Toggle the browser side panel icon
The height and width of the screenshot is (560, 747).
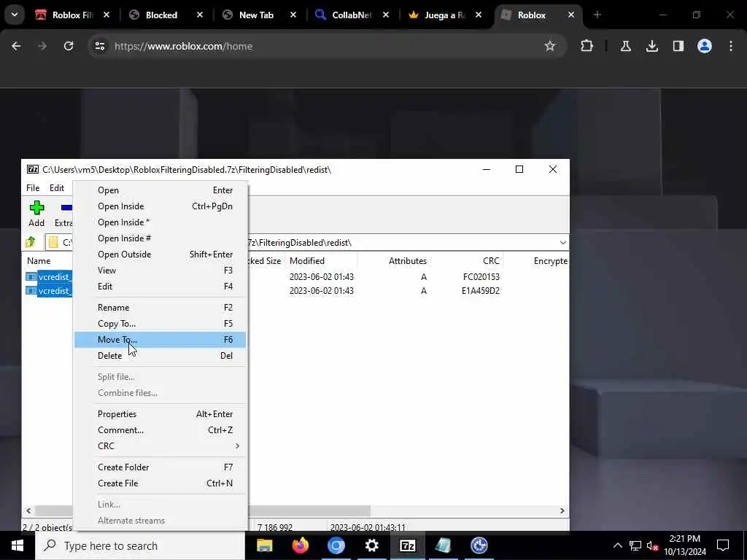click(x=678, y=46)
